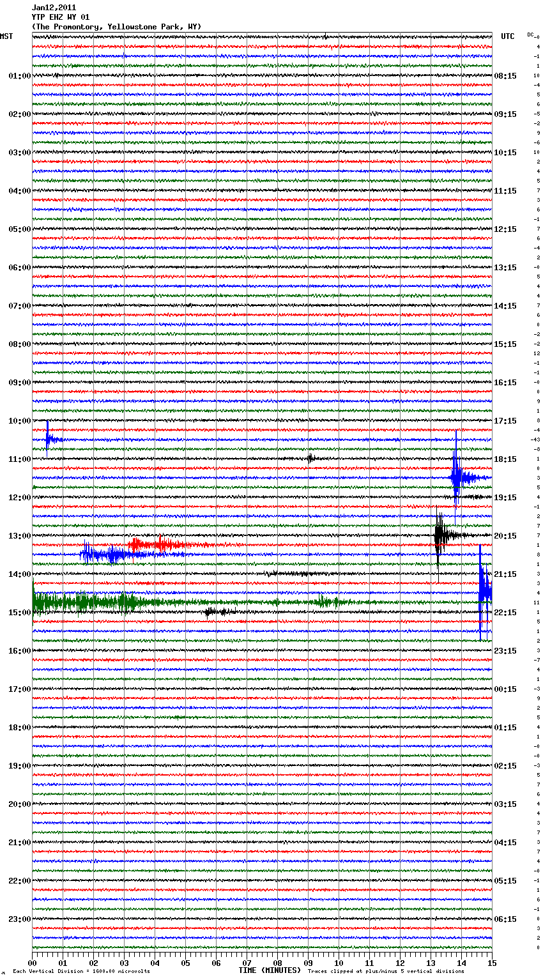The height and width of the screenshot is (980, 543).
Task: Click the traces clipped footnote text
Action: coord(386,972)
